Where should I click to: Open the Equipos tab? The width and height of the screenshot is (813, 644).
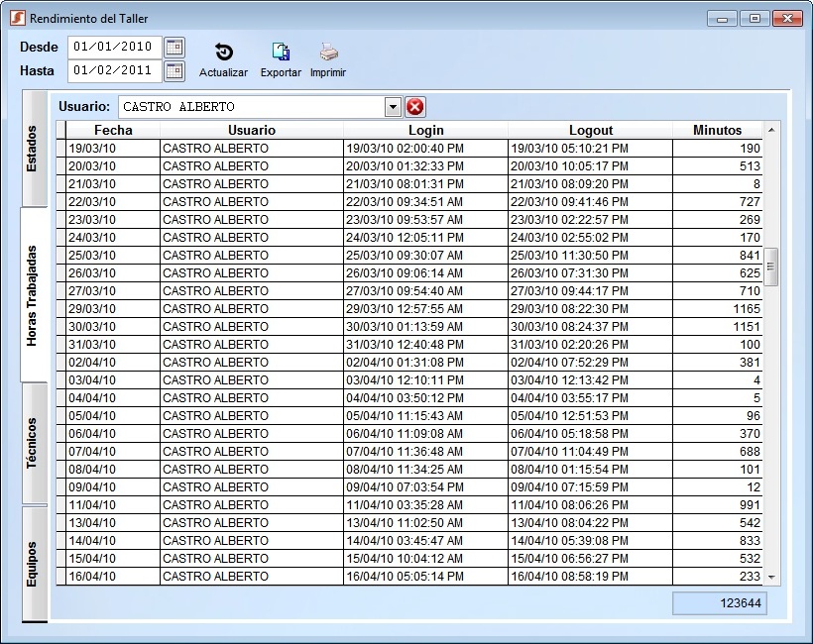point(34,563)
